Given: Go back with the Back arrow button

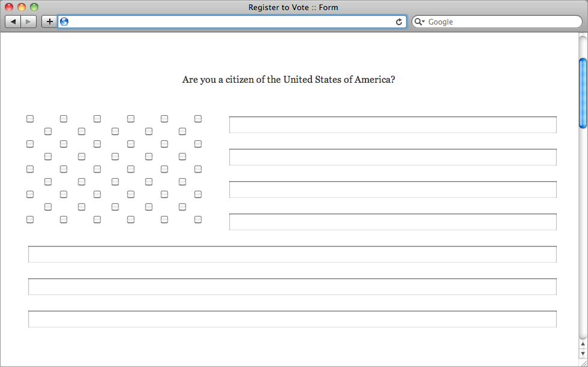Looking at the screenshot, I should click(13, 22).
